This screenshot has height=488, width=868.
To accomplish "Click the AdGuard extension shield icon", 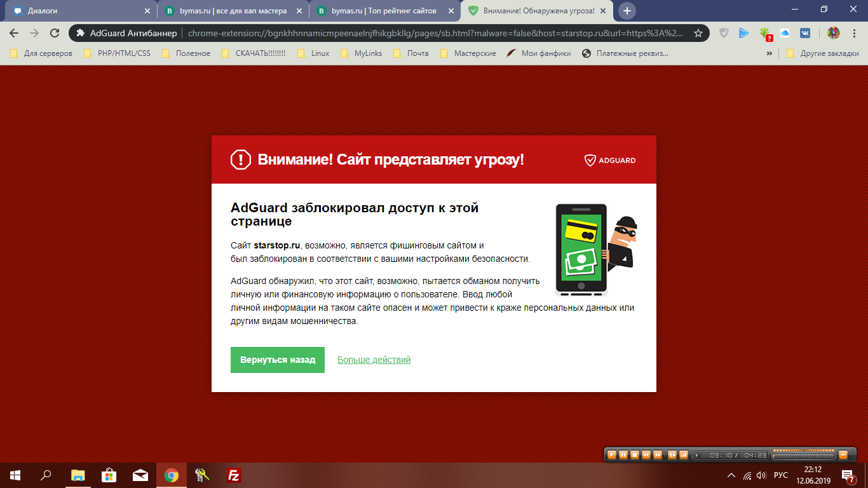I will [724, 33].
